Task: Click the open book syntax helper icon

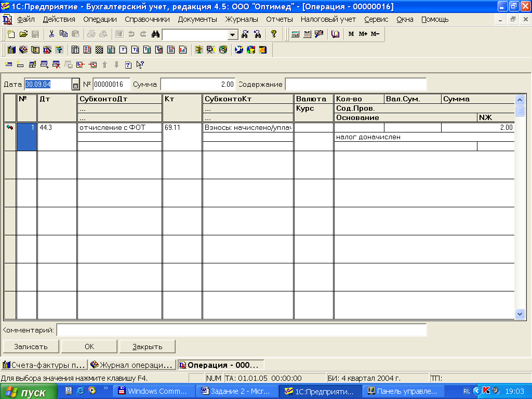Action: 335,34
